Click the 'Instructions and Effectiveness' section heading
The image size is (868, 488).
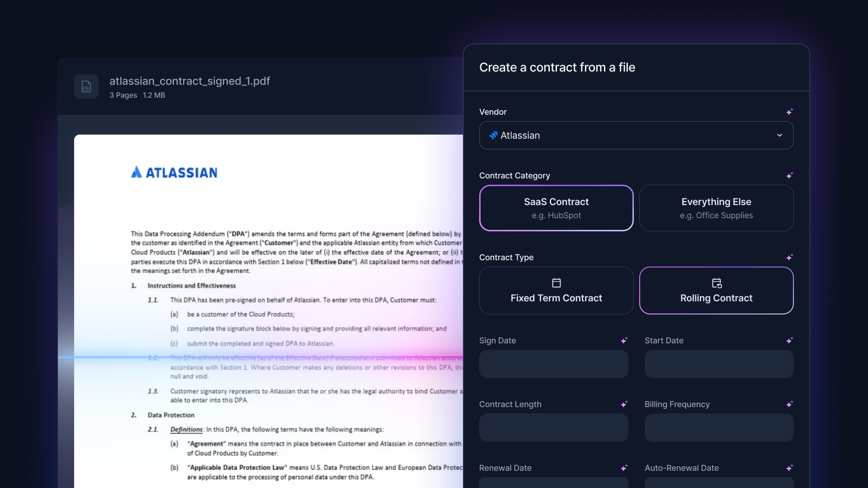coord(192,286)
